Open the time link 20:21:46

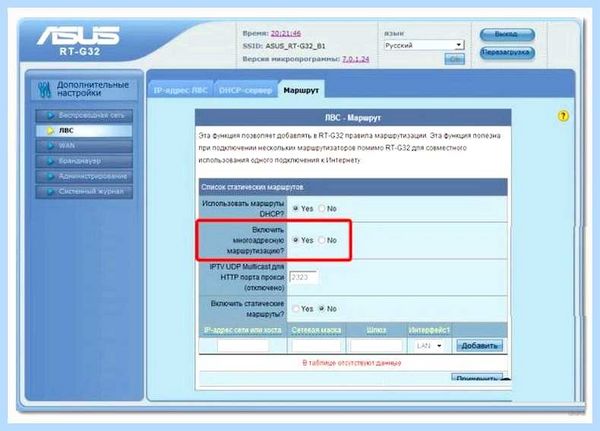point(285,34)
